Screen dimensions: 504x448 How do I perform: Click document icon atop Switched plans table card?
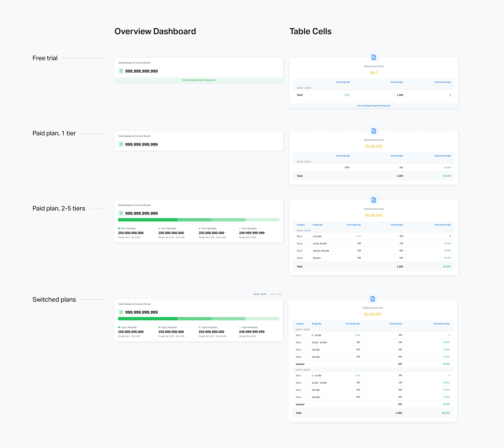click(x=373, y=299)
